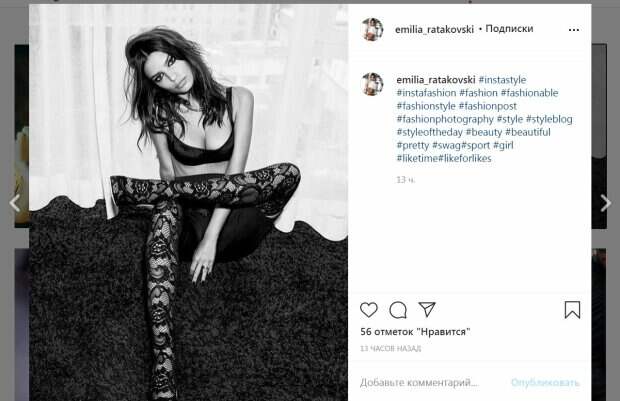
Task: Open comments via the speech bubble icon
Action: [x=398, y=310]
